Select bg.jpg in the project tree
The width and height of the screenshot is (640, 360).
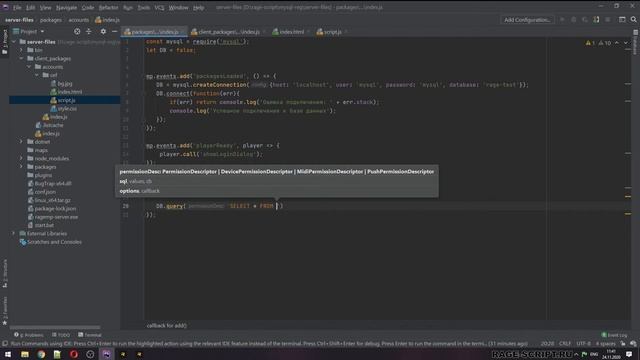point(65,83)
